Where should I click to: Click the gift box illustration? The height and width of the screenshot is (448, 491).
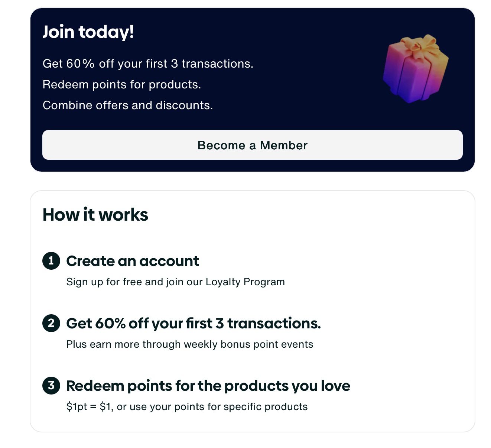415,69
